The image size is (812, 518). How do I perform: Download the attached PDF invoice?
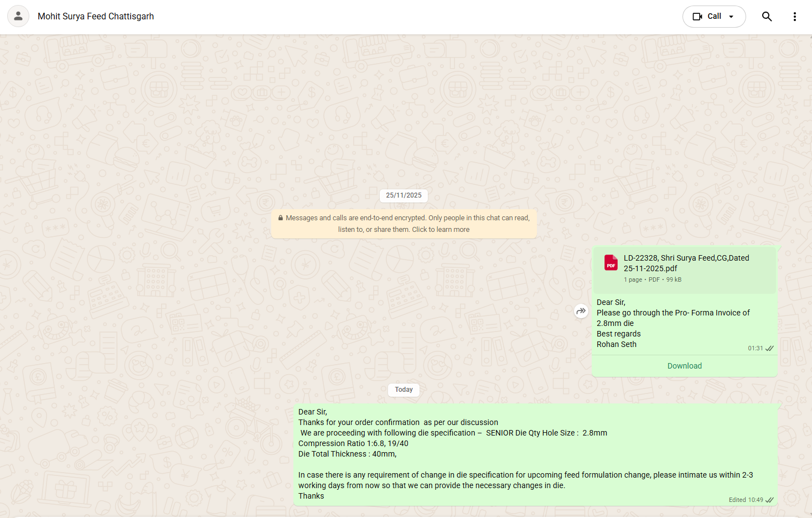(684, 366)
